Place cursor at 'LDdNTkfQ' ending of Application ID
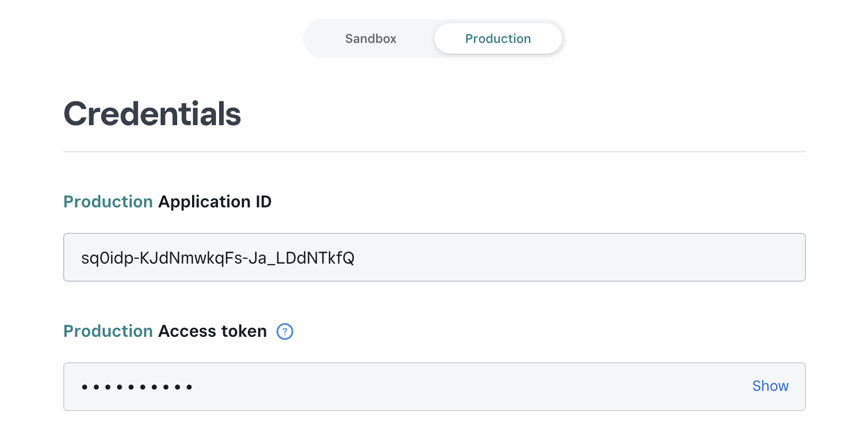The image size is (868, 436). (315, 258)
